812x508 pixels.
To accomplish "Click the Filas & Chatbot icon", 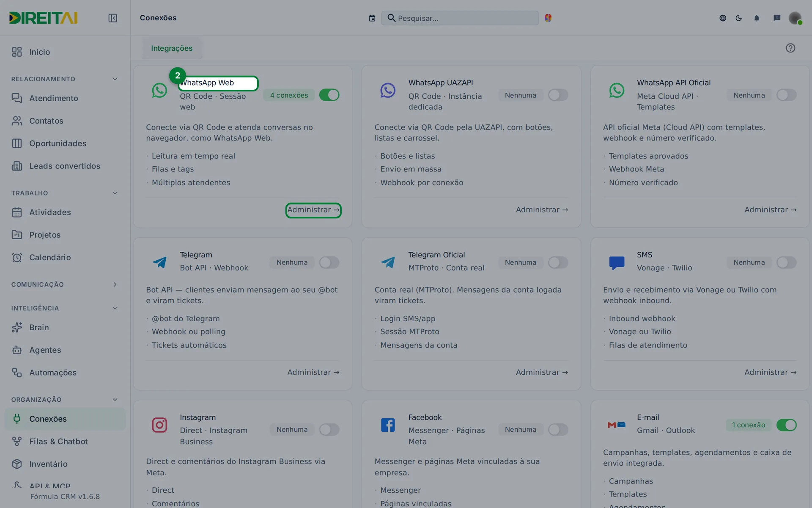I will [x=17, y=441].
